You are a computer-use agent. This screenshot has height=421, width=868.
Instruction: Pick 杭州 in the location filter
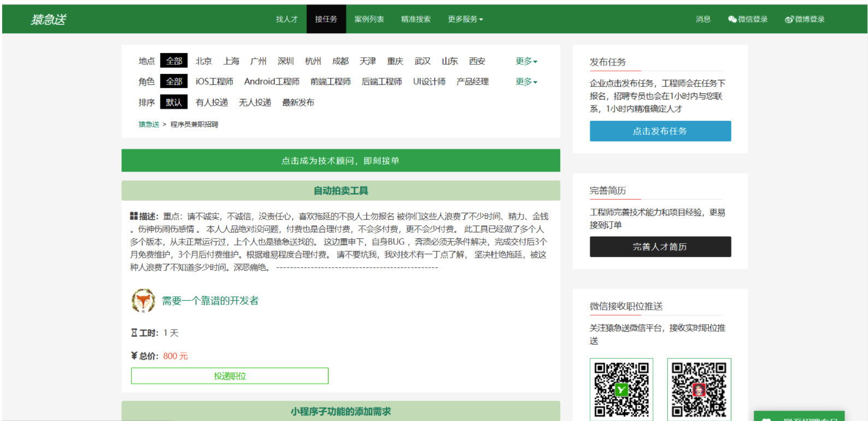pyautogui.click(x=313, y=61)
